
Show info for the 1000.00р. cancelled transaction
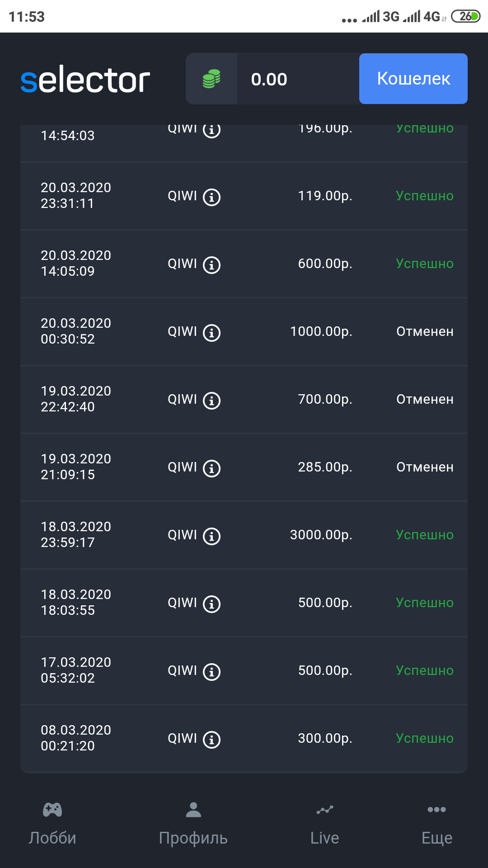(x=211, y=333)
